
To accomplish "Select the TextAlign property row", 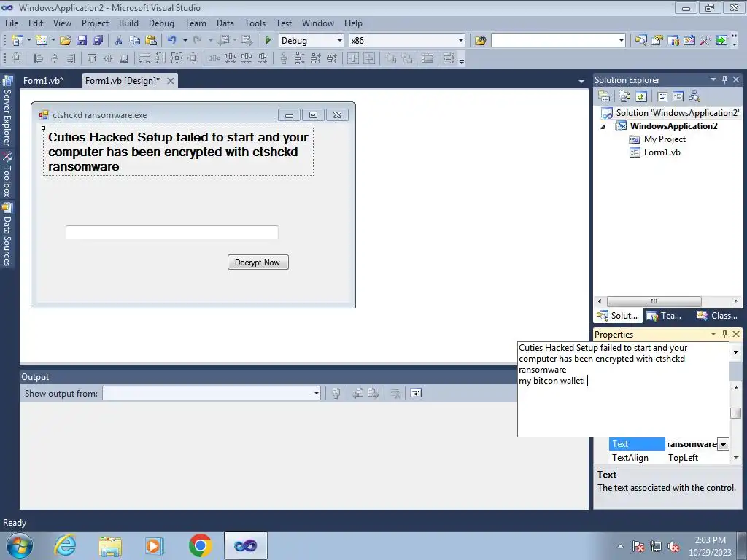I will (668, 458).
